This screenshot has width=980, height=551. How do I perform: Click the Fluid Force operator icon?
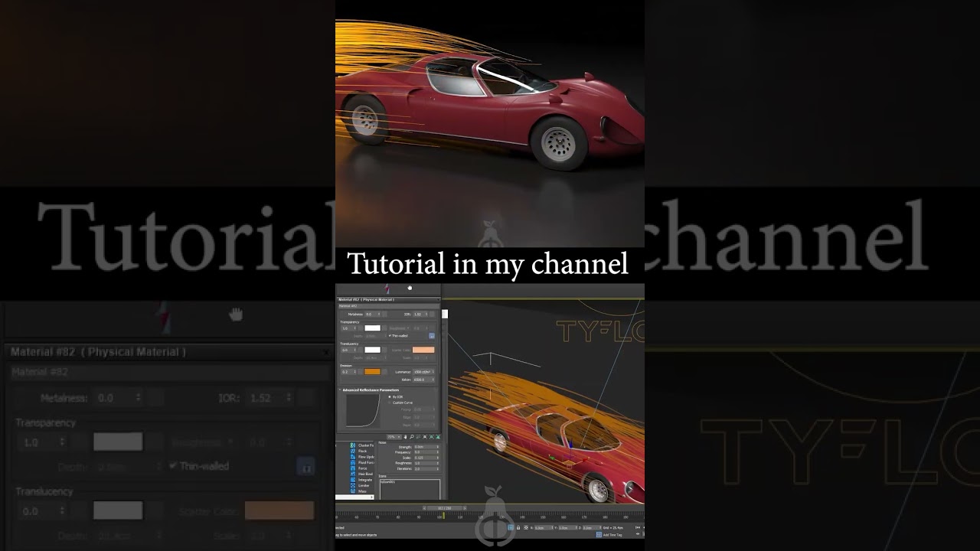[x=353, y=462]
